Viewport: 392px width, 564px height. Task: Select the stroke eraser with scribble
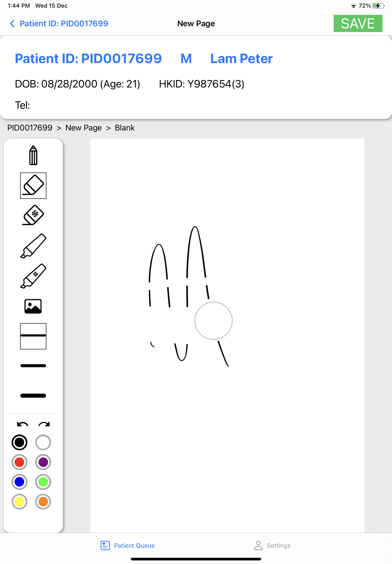[33, 215]
